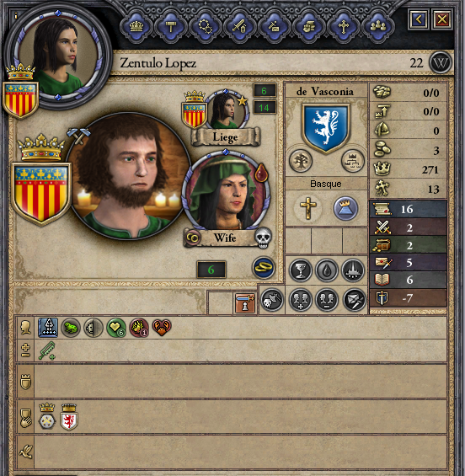Open the Wikipedia link W icon
Viewport: 465px width, 476px height.
441,63
